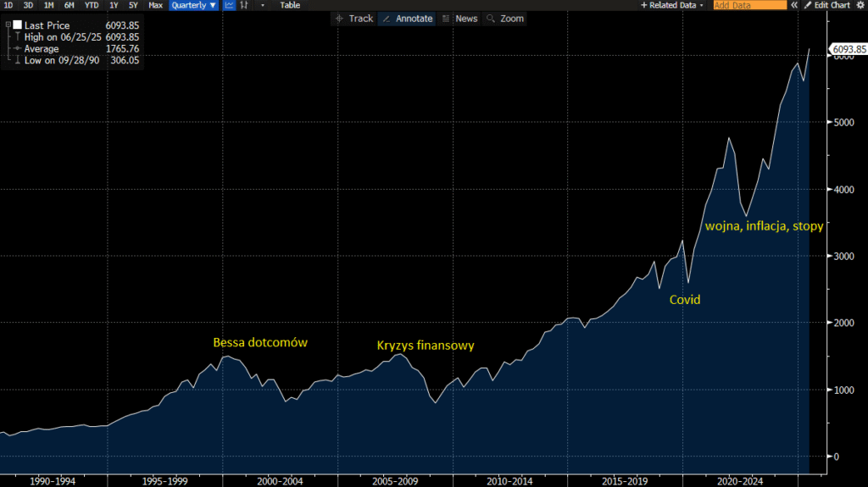Toggle the Last Price series white box
The width and height of the screenshot is (868, 487).
click(x=17, y=25)
